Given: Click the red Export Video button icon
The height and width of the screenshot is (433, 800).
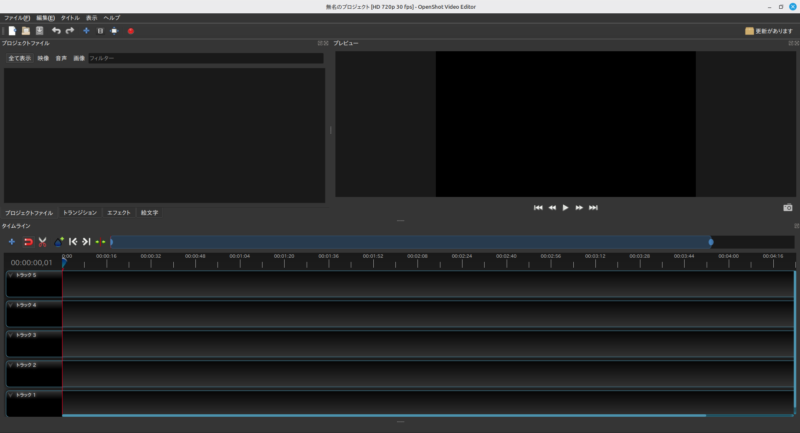Looking at the screenshot, I should coord(130,31).
